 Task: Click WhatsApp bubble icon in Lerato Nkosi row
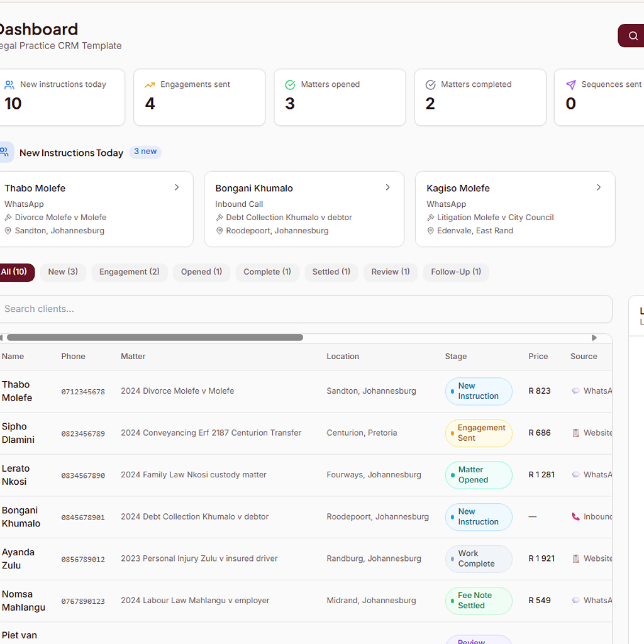pyautogui.click(x=576, y=474)
